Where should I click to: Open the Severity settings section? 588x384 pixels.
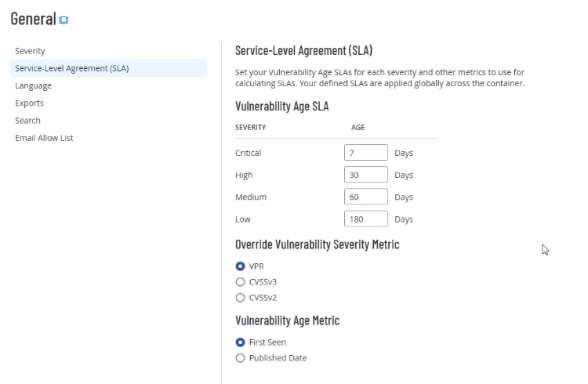tap(30, 51)
